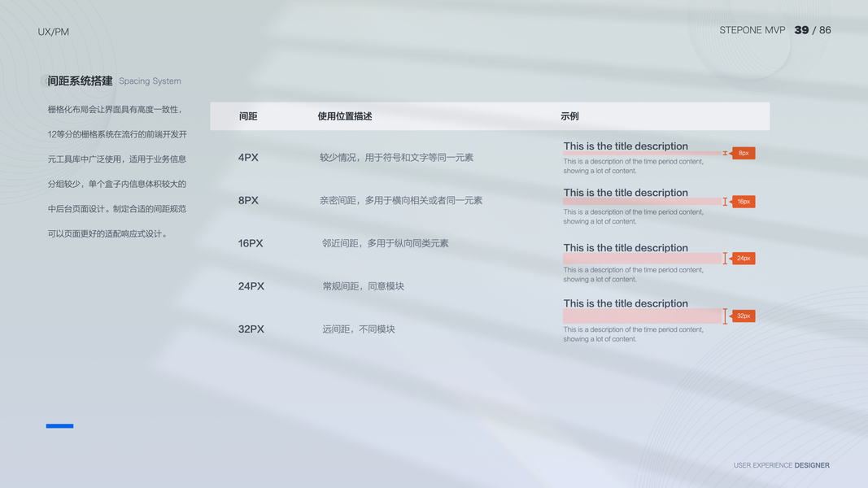Click the total page count 86

825,30
